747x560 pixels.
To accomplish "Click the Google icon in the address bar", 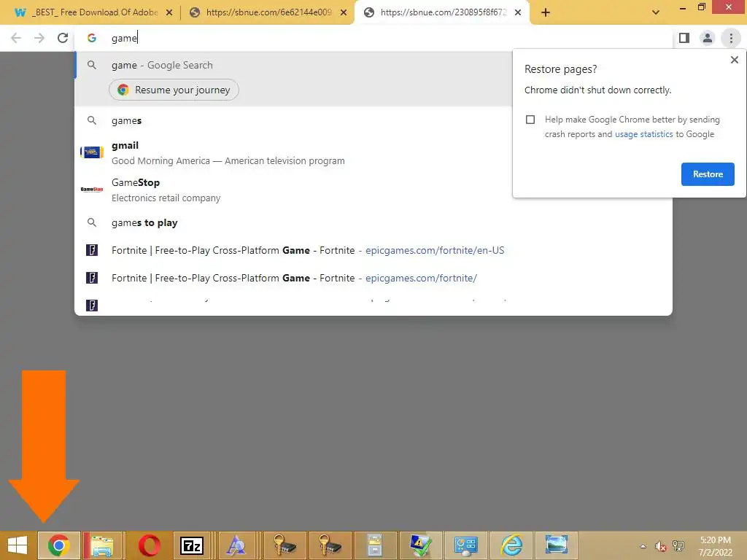I will pyautogui.click(x=92, y=38).
